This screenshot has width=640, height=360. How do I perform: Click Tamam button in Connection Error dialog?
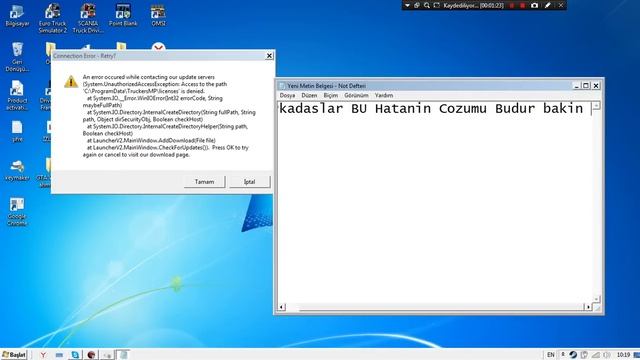(x=204, y=182)
